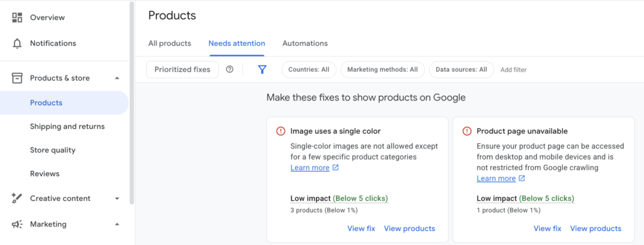Click the Notifications sidebar label

tap(53, 43)
